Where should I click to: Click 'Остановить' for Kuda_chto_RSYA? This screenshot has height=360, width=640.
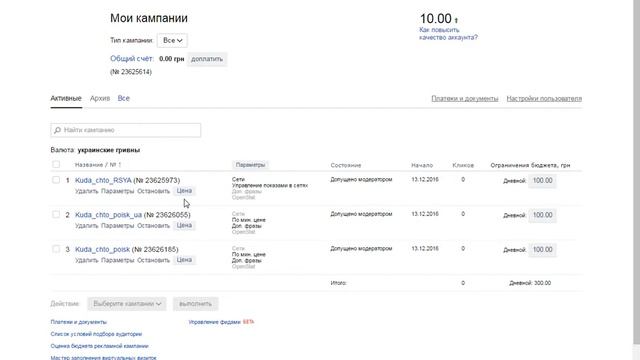153,191
